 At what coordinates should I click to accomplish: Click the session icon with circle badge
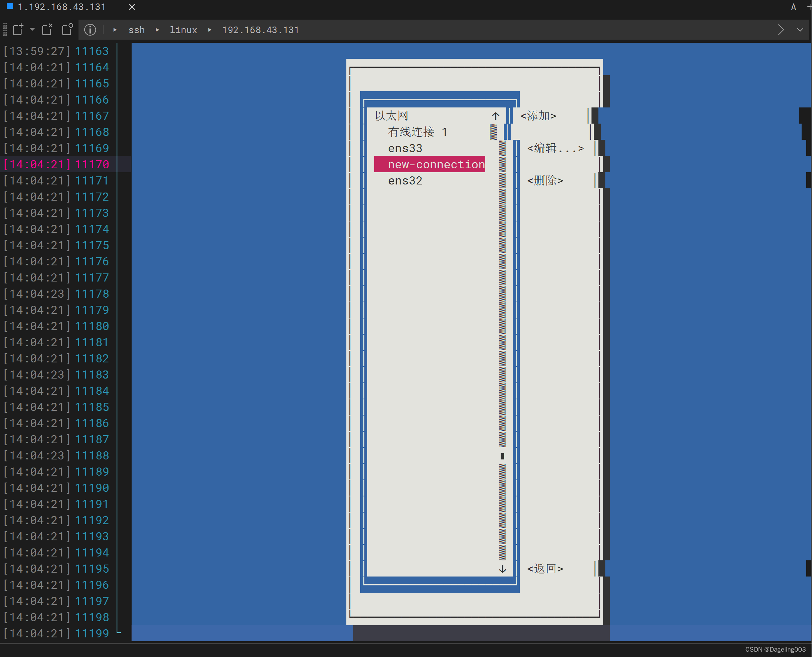point(67,30)
